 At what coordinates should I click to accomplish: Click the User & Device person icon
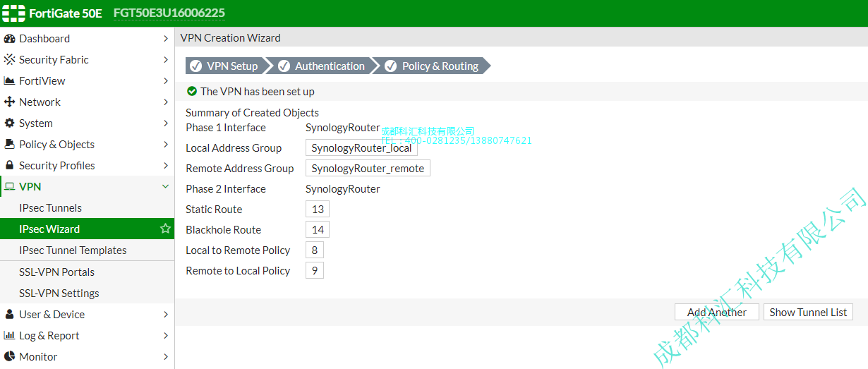pos(10,315)
